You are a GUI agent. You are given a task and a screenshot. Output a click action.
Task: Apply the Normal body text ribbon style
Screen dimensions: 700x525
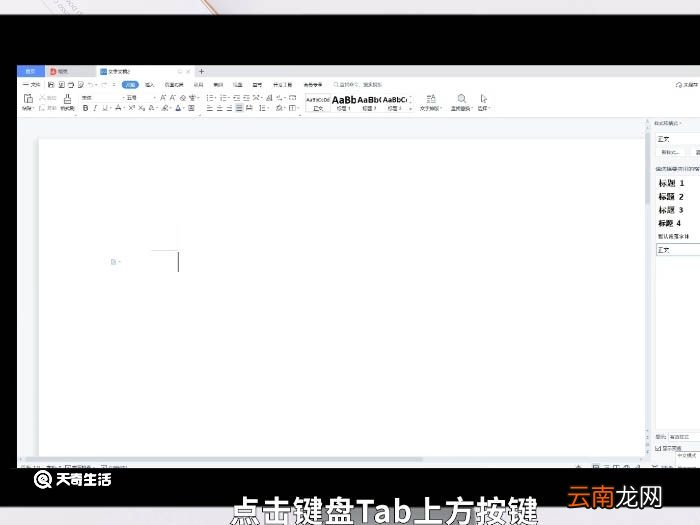317,103
